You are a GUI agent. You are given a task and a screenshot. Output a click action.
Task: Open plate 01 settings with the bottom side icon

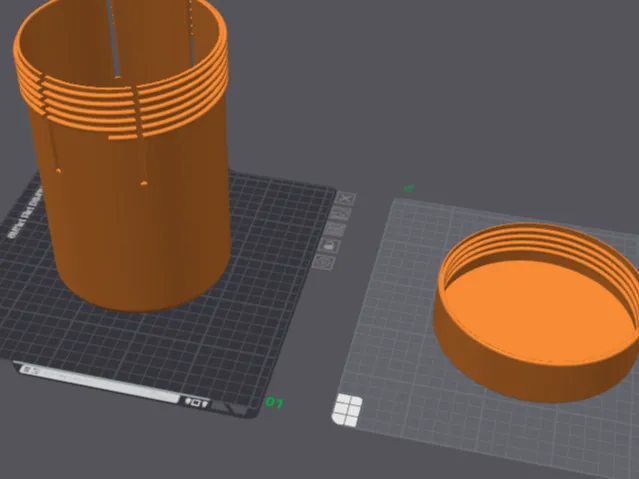coord(324,261)
